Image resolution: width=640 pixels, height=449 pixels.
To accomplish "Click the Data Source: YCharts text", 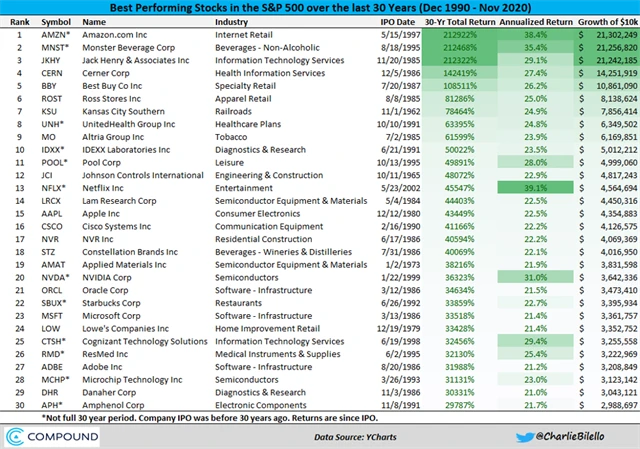I will tap(355, 437).
